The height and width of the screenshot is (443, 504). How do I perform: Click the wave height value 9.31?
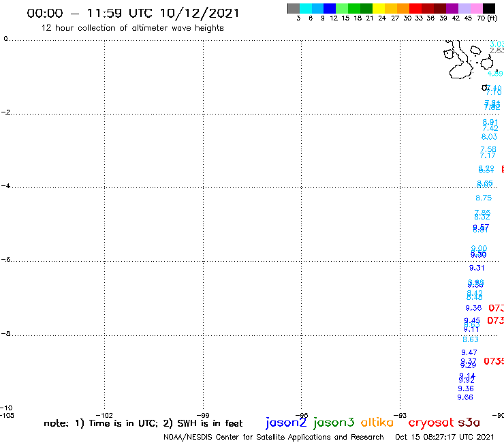[x=476, y=268]
